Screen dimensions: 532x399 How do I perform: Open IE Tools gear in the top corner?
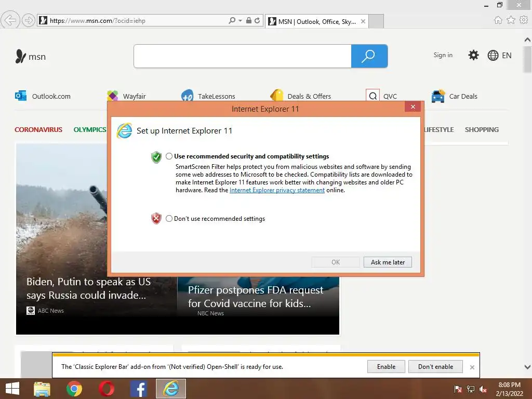[x=524, y=20]
